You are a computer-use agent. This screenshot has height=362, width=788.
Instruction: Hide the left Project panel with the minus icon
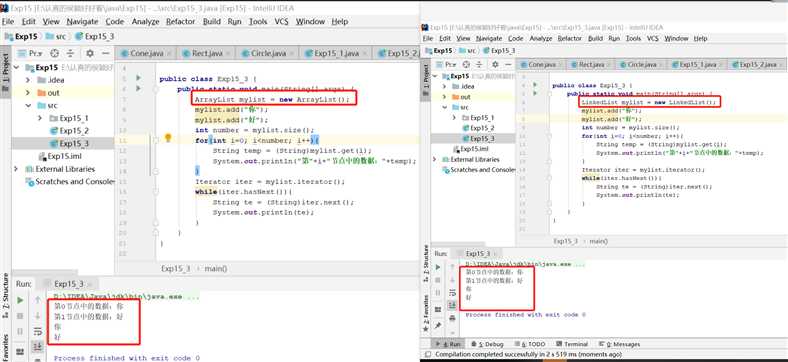106,53
